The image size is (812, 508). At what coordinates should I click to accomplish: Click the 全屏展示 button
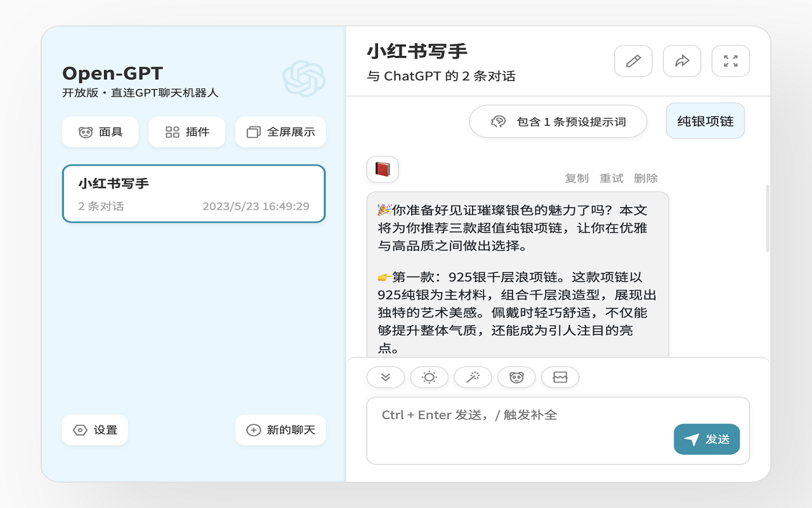pyautogui.click(x=280, y=132)
